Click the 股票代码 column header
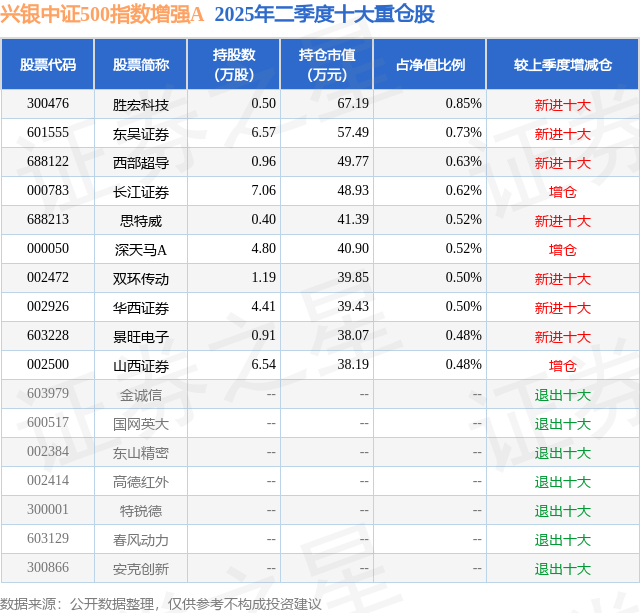Image resolution: width=640 pixels, height=613 pixels. pos(48,64)
